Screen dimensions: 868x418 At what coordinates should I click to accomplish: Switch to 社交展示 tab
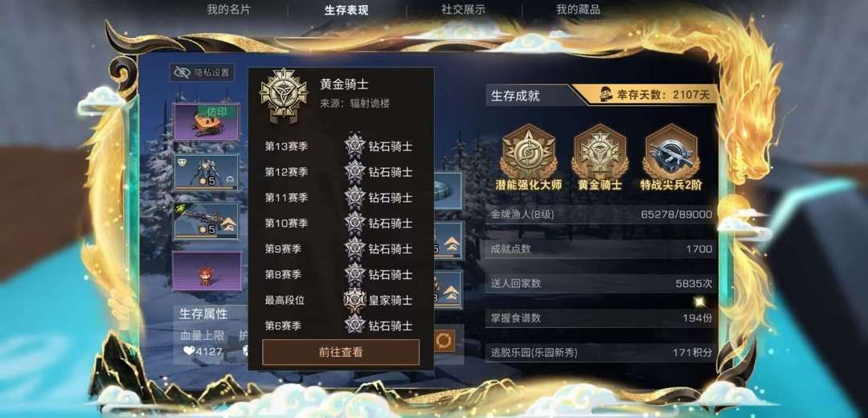click(x=464, y=10)
